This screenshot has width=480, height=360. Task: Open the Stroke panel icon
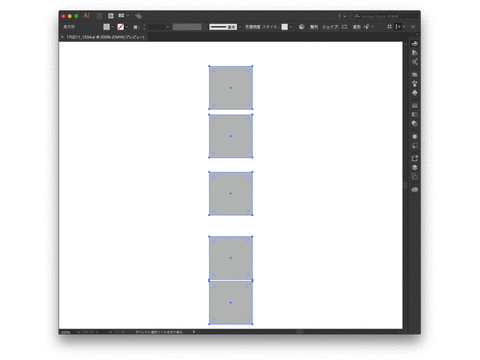[415, 105]
